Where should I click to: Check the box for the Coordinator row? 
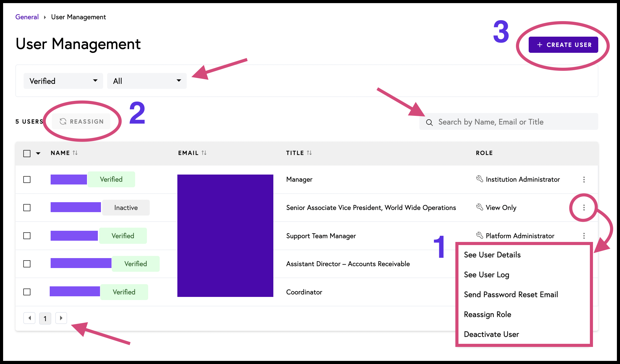pyautogui.click(x=27, y=292)
